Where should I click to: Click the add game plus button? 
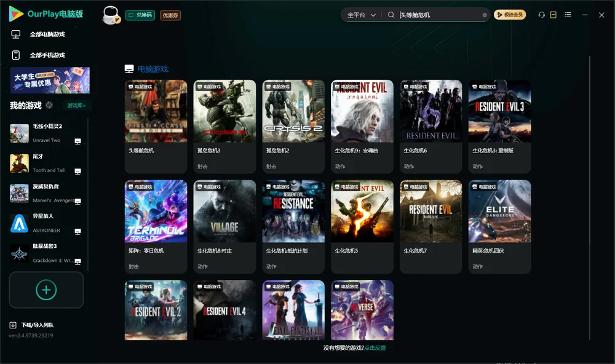46,290
